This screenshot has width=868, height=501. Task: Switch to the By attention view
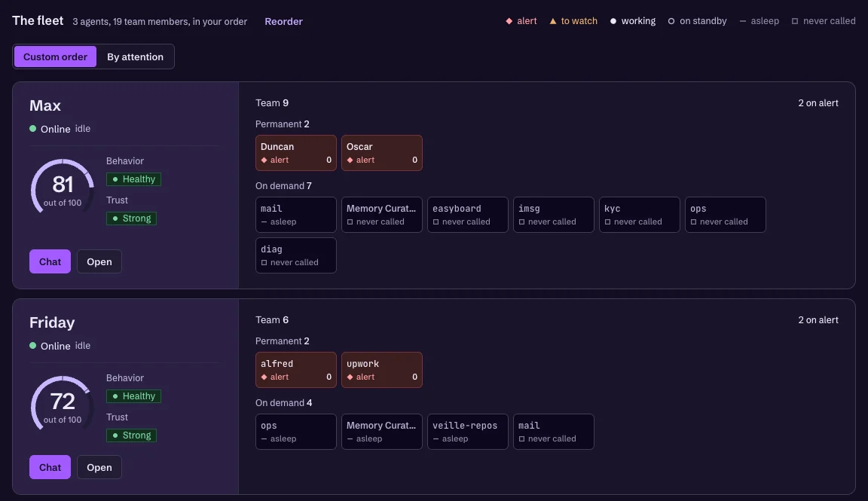135,57
